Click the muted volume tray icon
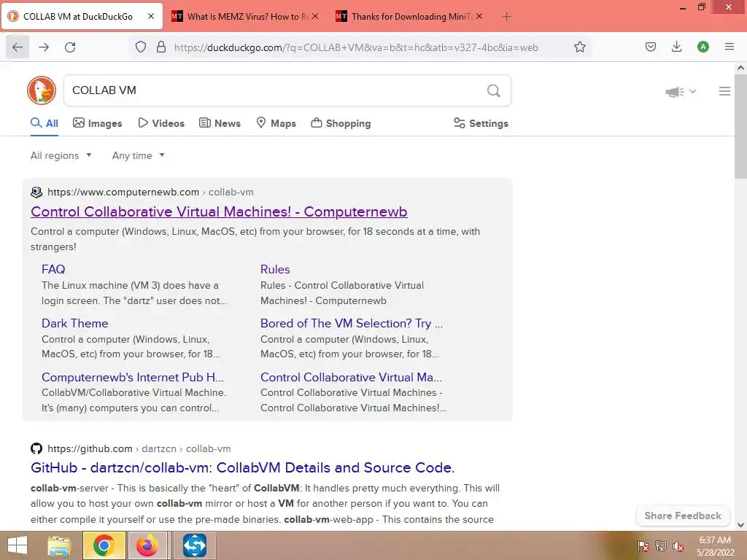Screen dimensions: 747x560 678,546
